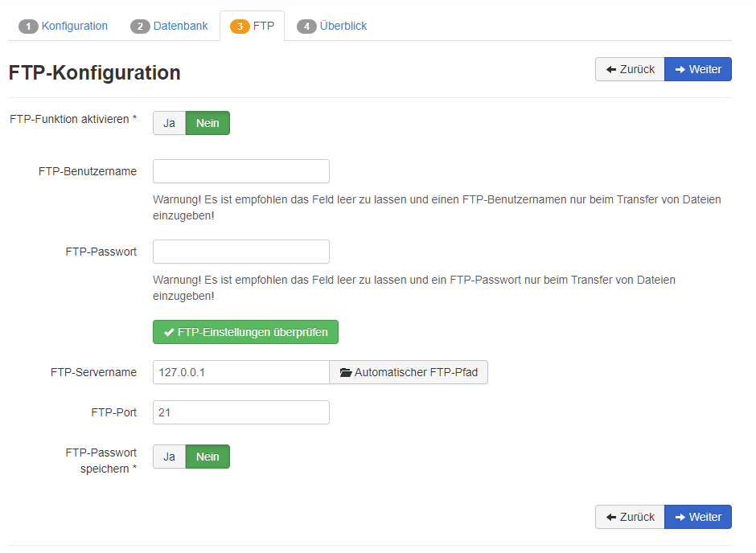This screenshot has height=553, width=756.
Task: Click the step 1 badge on Konfiguration tab
Action: pos(28,27)
